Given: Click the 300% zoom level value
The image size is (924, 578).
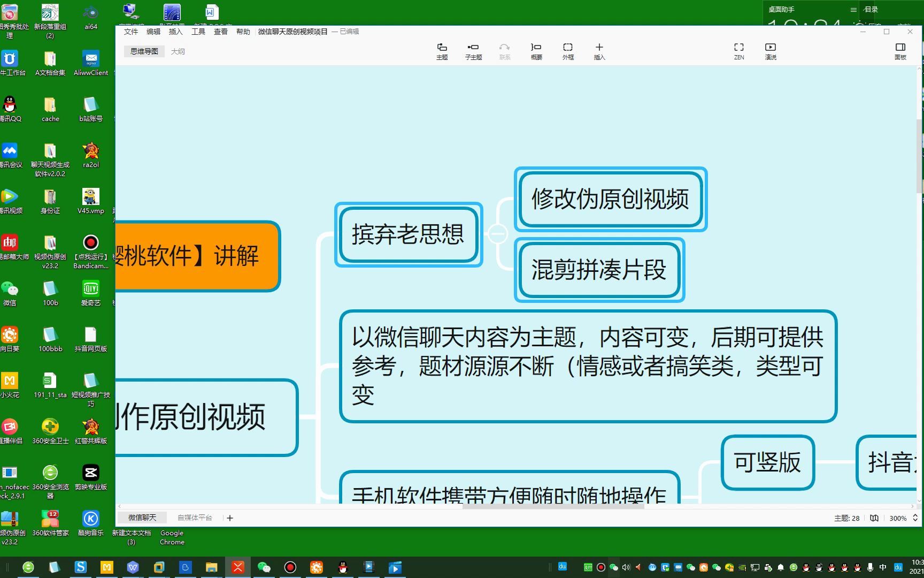Looking at the screenshot, I should [x=898, y=518].
